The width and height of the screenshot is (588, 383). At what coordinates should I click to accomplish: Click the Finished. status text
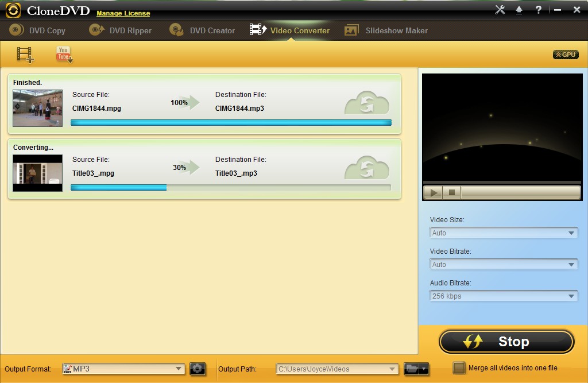pos(28,83)
